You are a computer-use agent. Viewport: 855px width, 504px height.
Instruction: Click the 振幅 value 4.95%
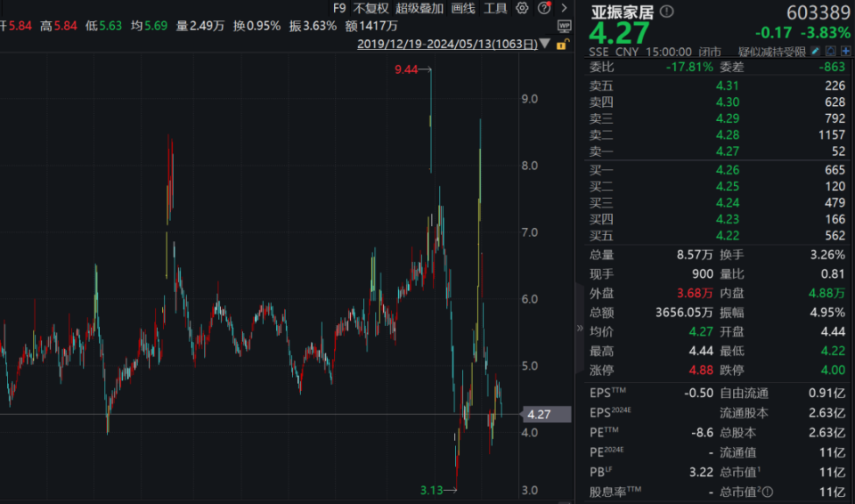pyautogui.click(x=827, y=313)
